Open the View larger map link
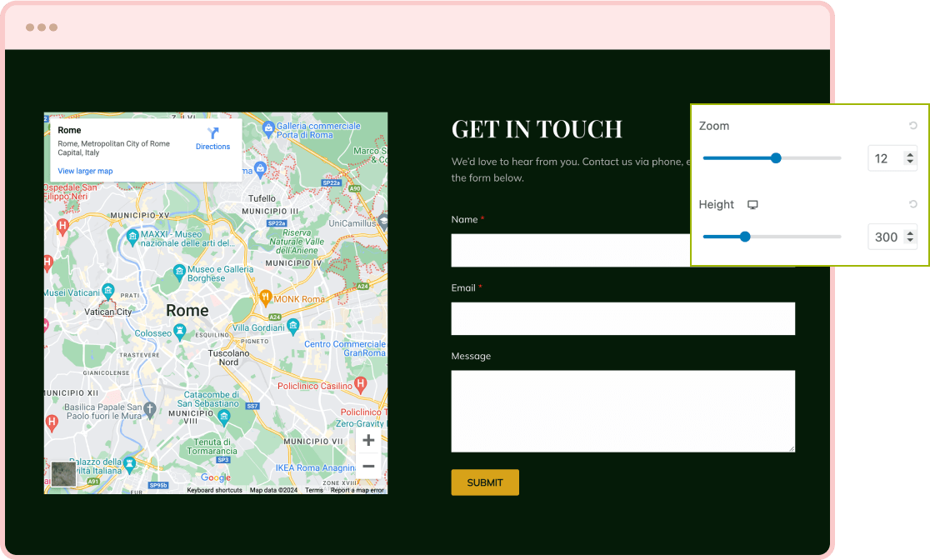The width and height of the screenshot is (930, 560). [85, 171]
